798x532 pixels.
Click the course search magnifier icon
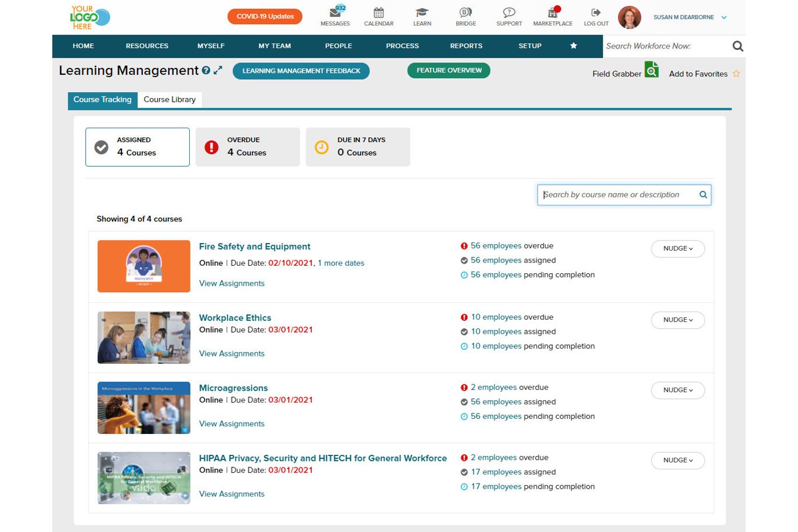click(703, 195)
